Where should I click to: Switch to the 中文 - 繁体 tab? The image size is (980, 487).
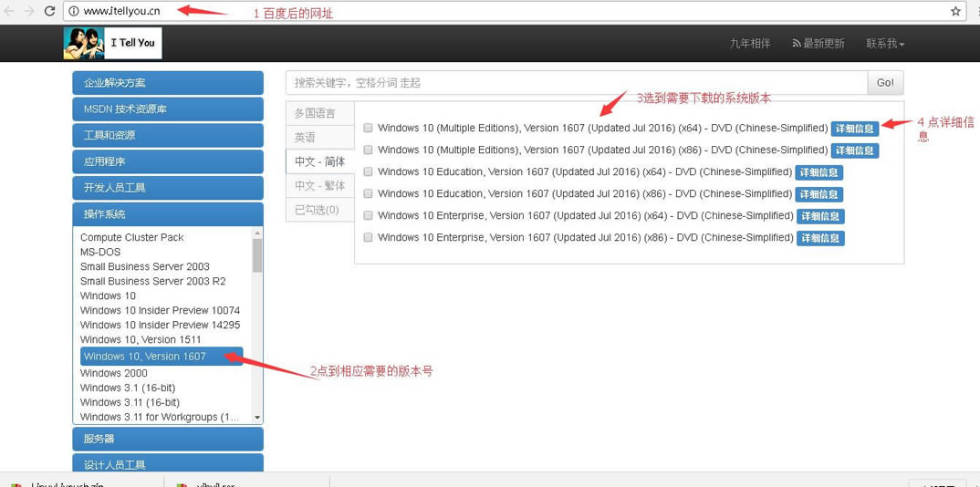(x=320, y=186)
